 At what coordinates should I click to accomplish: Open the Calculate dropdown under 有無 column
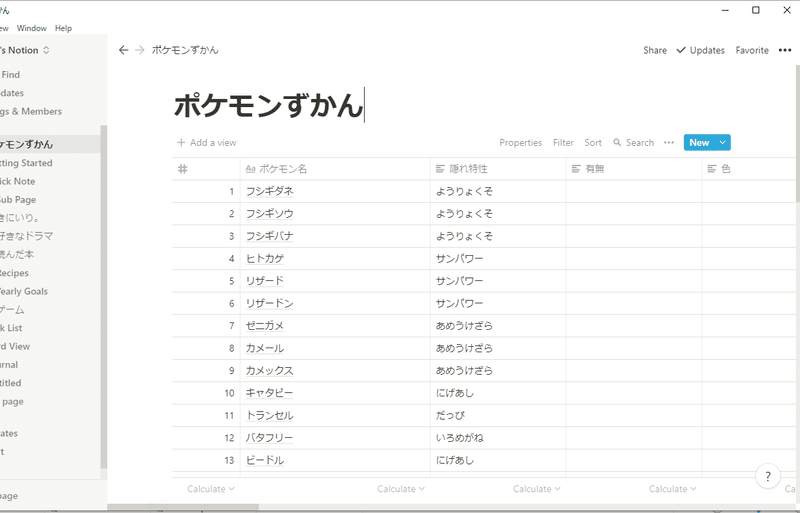pos(672,489)
